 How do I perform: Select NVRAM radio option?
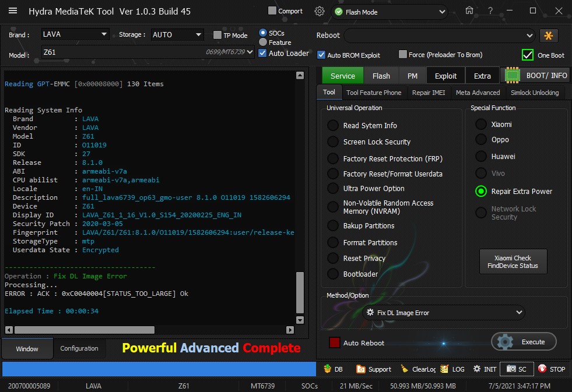point(333,207)
